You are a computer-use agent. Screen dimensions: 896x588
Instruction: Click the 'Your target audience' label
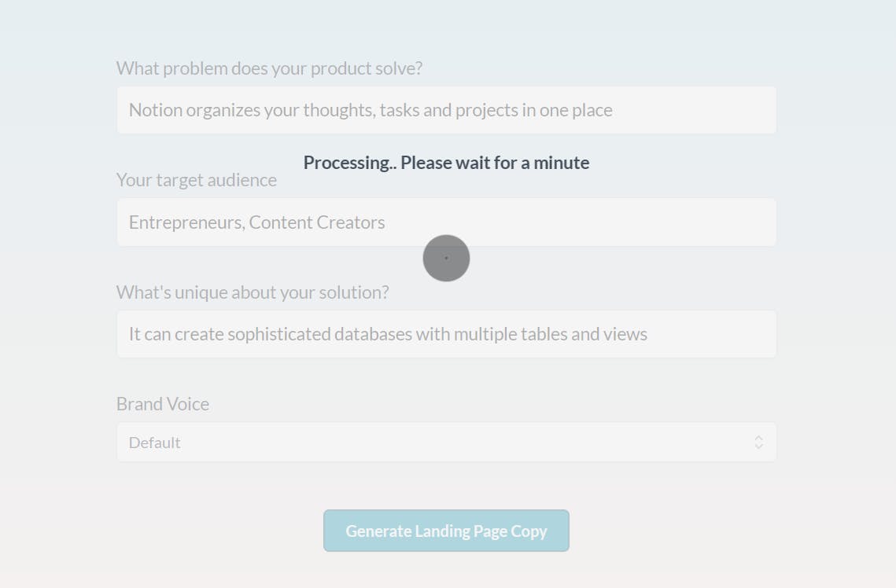[x=197, y=180]
